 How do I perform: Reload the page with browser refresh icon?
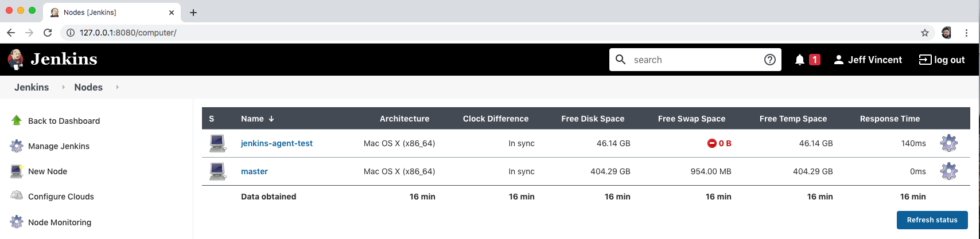(48, 33)
